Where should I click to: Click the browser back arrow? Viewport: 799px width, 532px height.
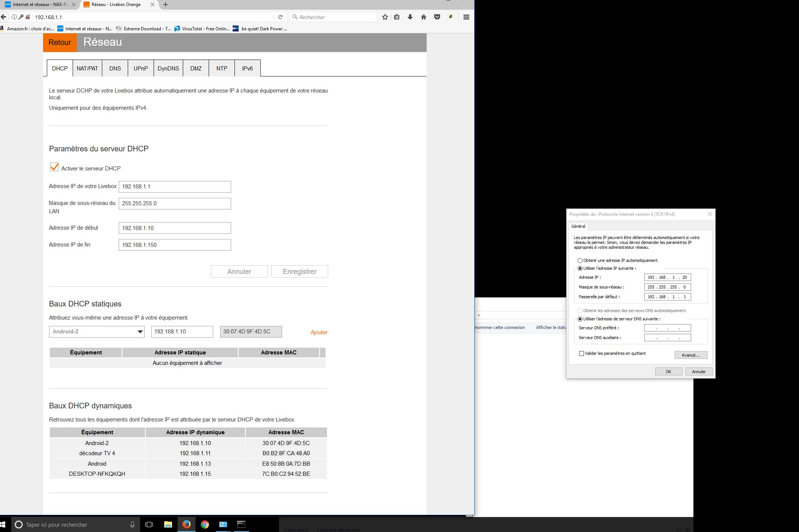click(4, 17)
